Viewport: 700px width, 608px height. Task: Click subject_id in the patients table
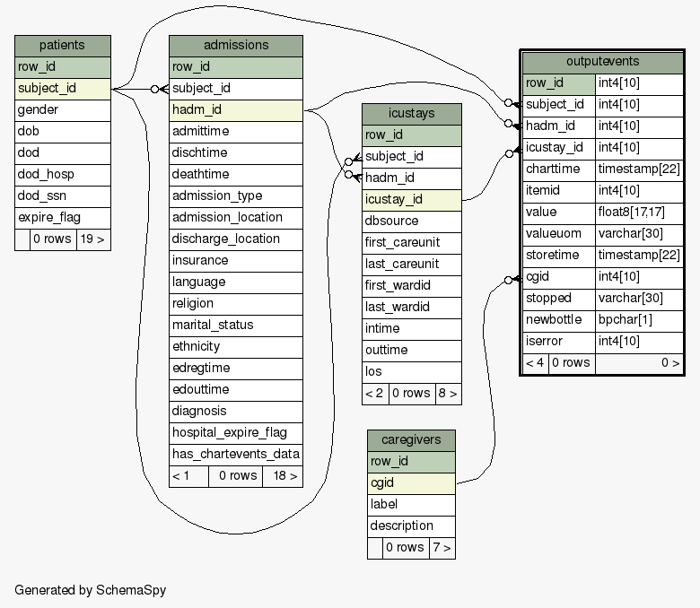(63, 89)
